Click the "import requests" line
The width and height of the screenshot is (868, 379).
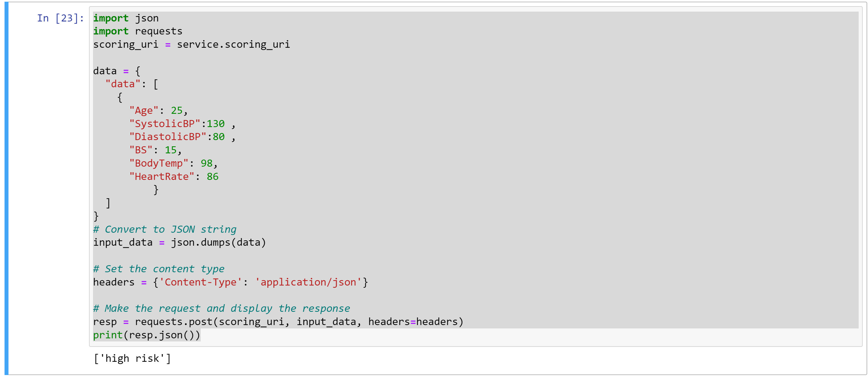[x=137, y=31]
